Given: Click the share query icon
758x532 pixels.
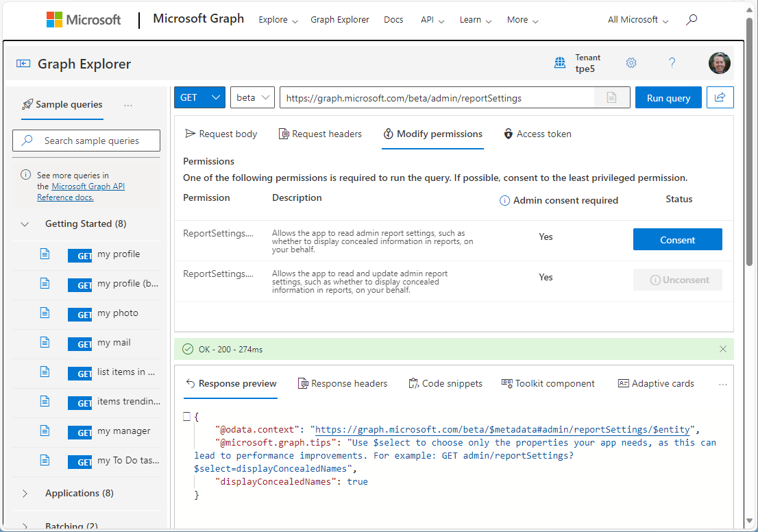Looking at the screenshot, I should tap(720, 97).
